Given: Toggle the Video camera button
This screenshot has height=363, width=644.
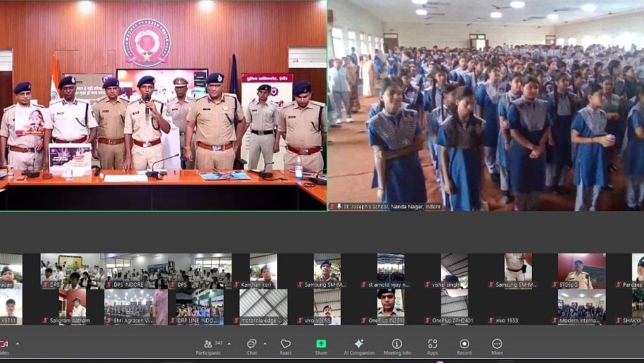Looking at the screenshot, I should point(4,346).
